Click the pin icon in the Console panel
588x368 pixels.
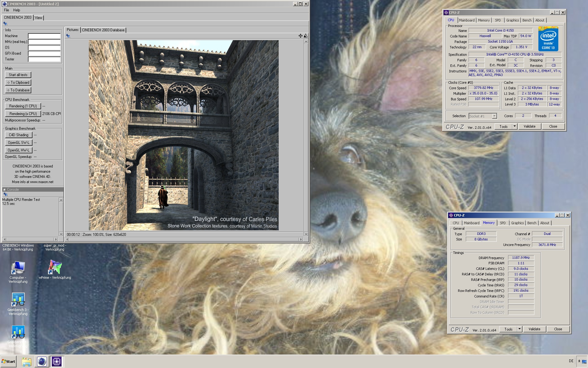(x=5, y=194)
